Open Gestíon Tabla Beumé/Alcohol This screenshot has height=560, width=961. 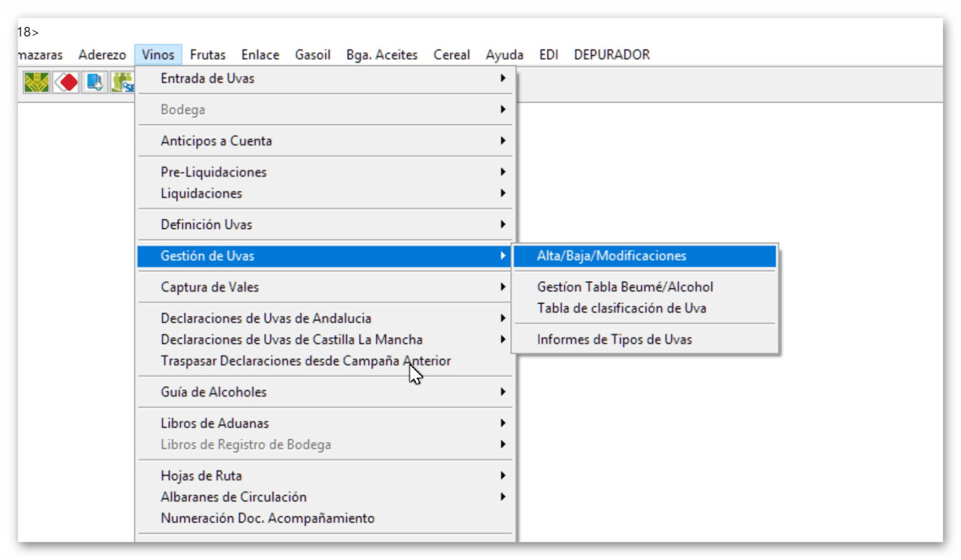[625, 287]
